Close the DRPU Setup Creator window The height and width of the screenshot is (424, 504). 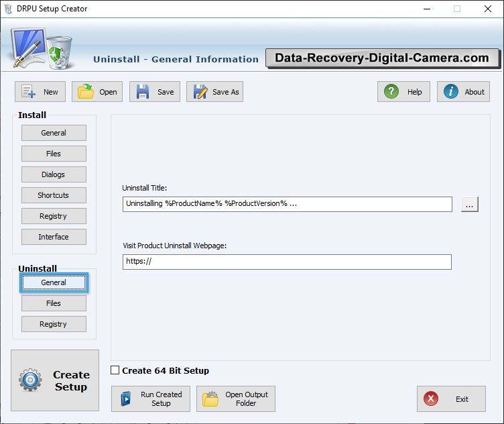point(488,9)
